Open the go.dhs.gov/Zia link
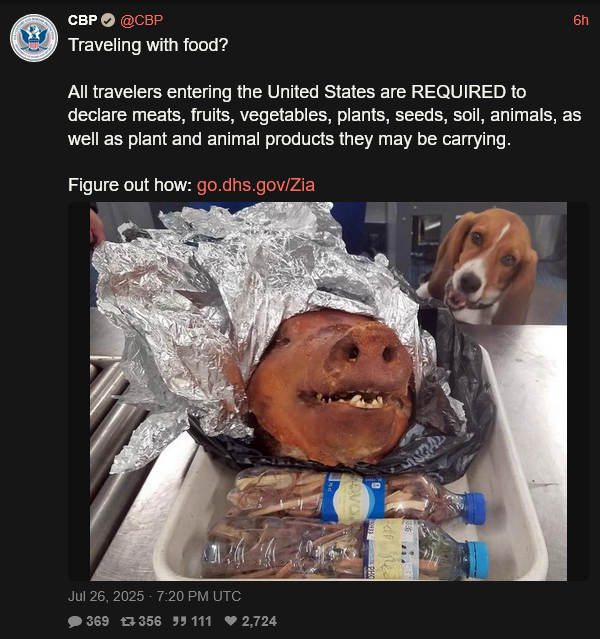Image resolution: width=600 pixels, height=639 pixels. [256, 185]
